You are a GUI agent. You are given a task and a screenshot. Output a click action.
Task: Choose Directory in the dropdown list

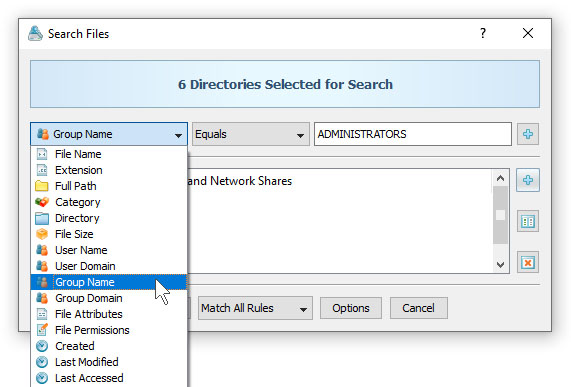click(x=109, y=218)
